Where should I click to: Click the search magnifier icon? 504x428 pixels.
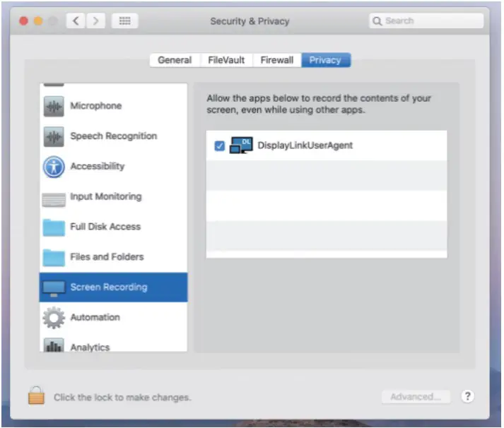pos(377,21)
